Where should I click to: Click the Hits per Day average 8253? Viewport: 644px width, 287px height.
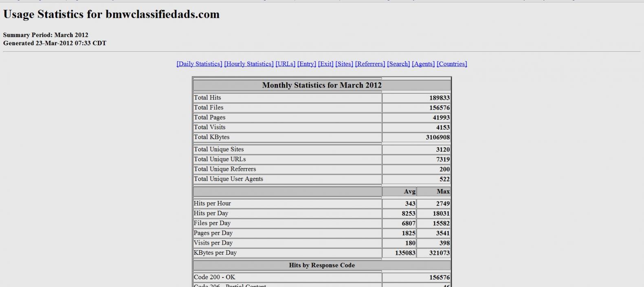point(409,214)
